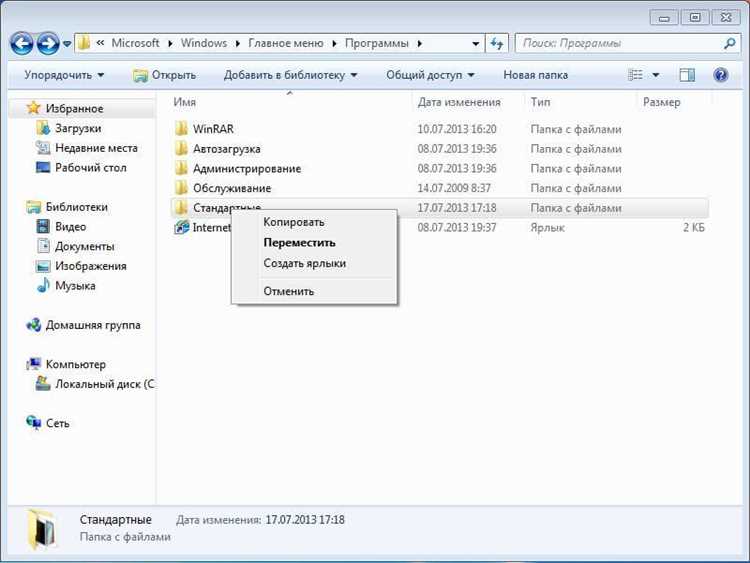
Task: Click the WinRAR folder name
Action: (x=213, y=129)
